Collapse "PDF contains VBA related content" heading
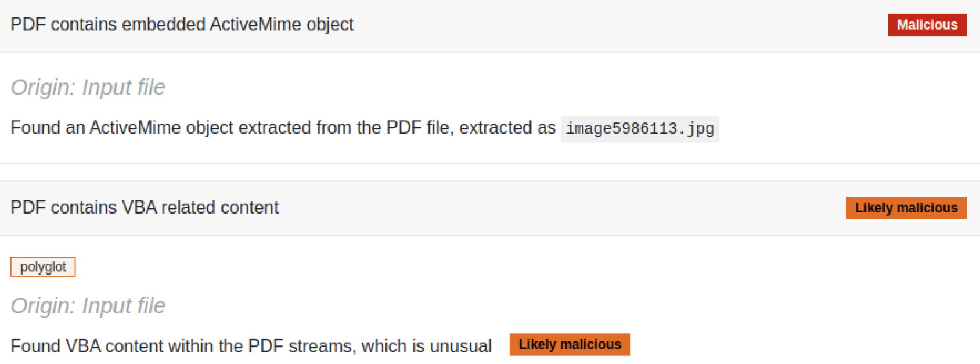The height and width of the screenshot is (364, 980). pos(145,207)
